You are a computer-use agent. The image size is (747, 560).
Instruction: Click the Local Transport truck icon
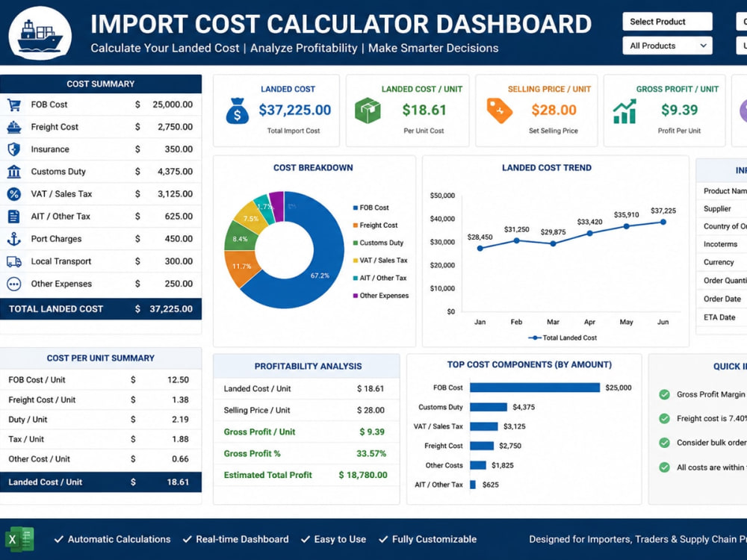[x=13, y=261]
